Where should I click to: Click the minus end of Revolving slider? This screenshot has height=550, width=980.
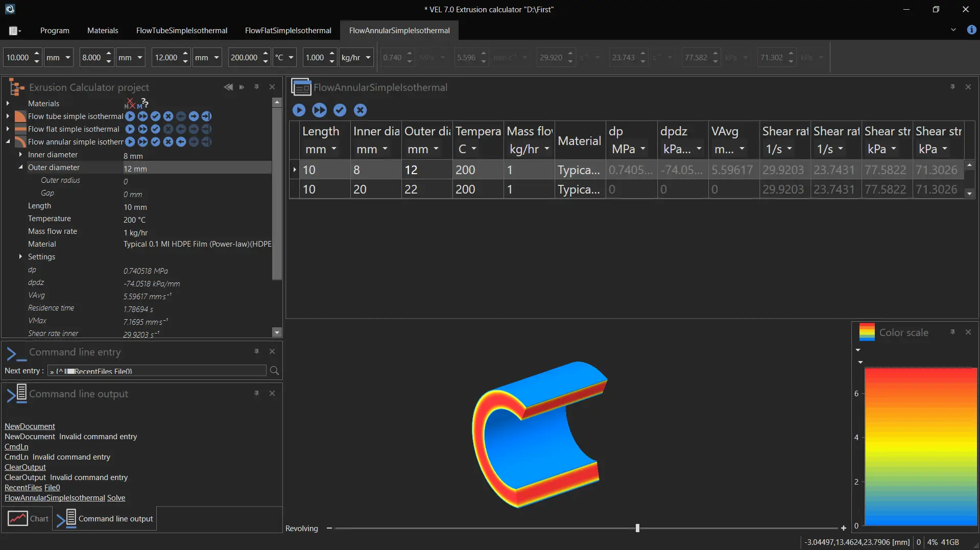click(x=329, y=528)
